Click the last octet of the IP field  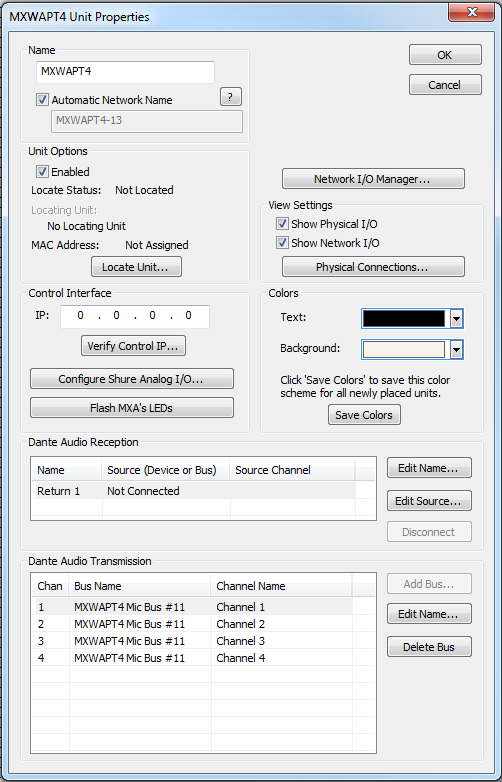[188, 315]
